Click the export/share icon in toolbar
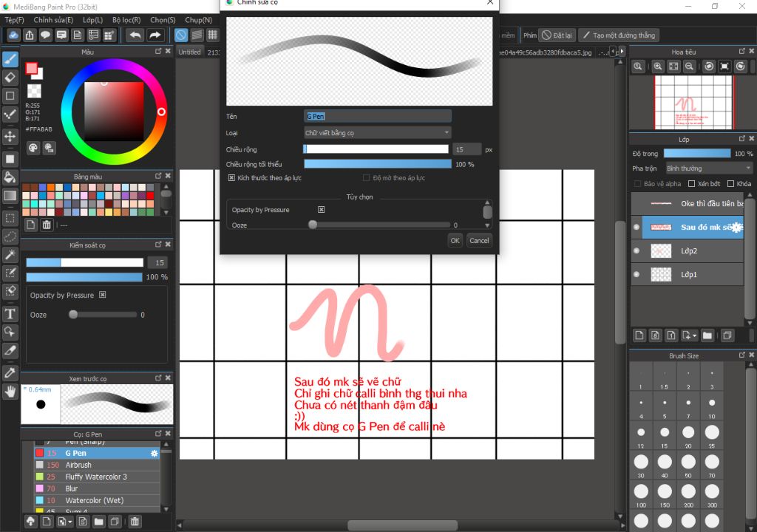Image resolution: width=757 pixels, height=532 pixels. click(30, 35)
